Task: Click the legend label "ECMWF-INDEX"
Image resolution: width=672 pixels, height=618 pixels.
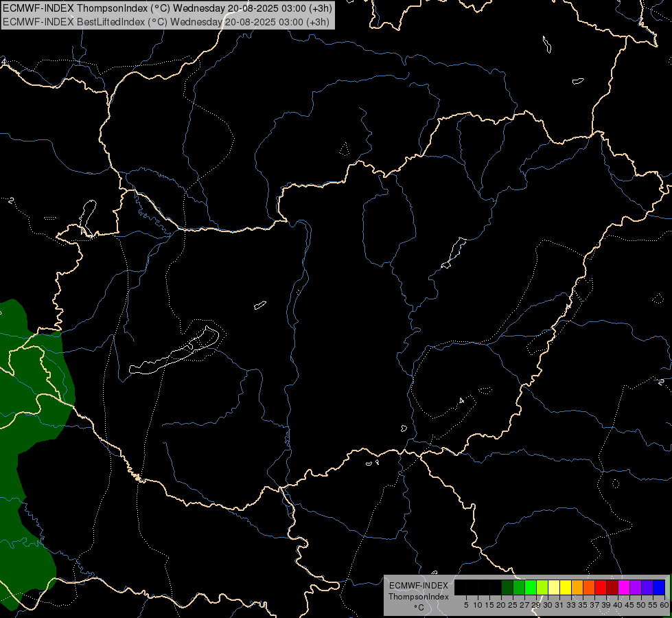Action: pyautogui.click(x=419, y=586)
